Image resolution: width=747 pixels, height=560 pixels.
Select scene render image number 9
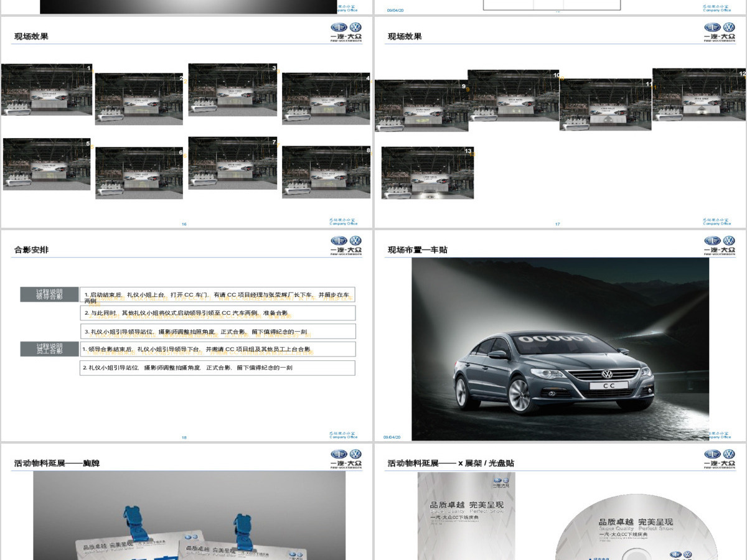click(421, 106)
